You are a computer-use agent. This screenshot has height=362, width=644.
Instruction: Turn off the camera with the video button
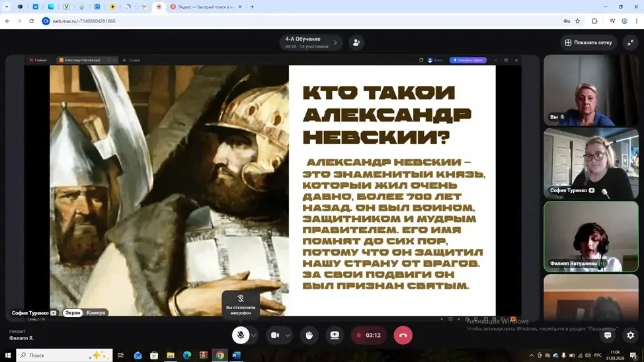point(275,336)
